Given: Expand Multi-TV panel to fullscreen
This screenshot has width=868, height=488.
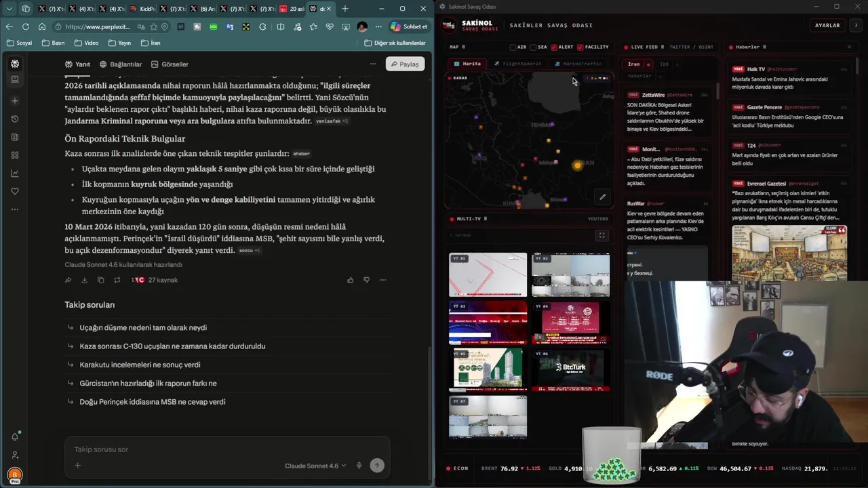Looking at the screenshot, I should 601,235.
